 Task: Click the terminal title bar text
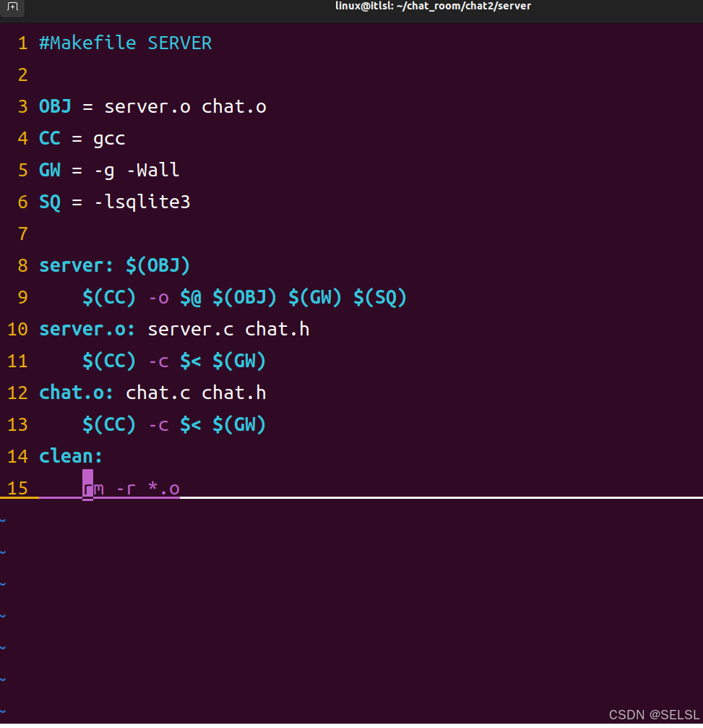point(433,6)
